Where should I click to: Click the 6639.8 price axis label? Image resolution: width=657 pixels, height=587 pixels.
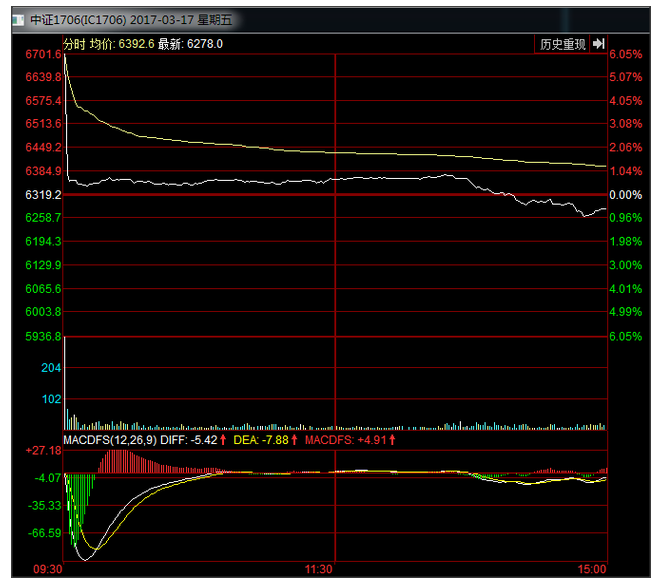43,77
